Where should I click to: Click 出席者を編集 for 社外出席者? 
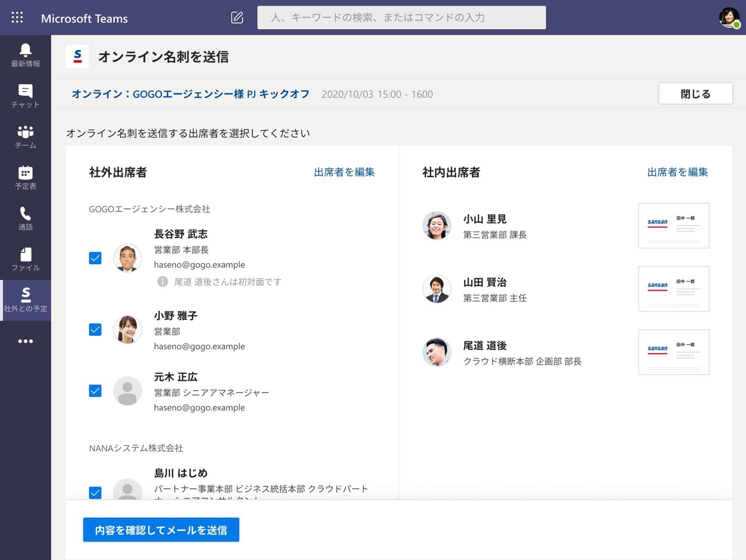pos(344,172)
